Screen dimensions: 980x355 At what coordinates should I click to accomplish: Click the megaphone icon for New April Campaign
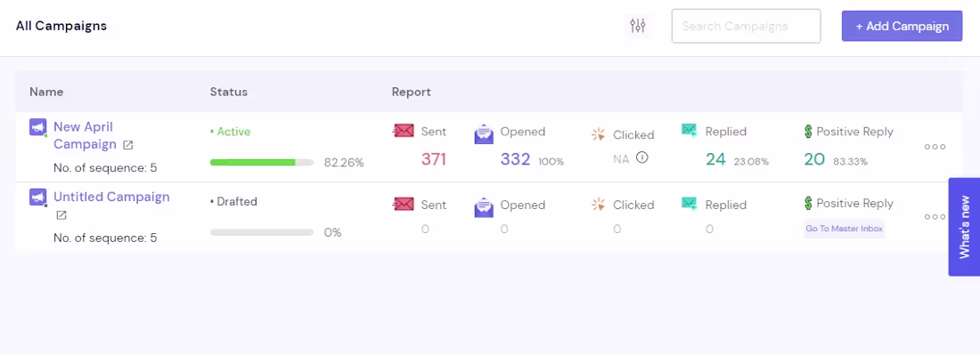click(x=38, y=128)
